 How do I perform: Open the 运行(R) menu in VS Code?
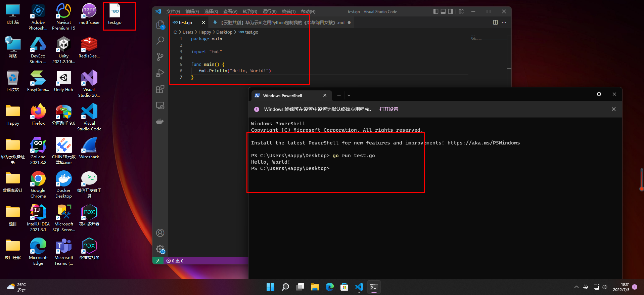pos(269,11)
